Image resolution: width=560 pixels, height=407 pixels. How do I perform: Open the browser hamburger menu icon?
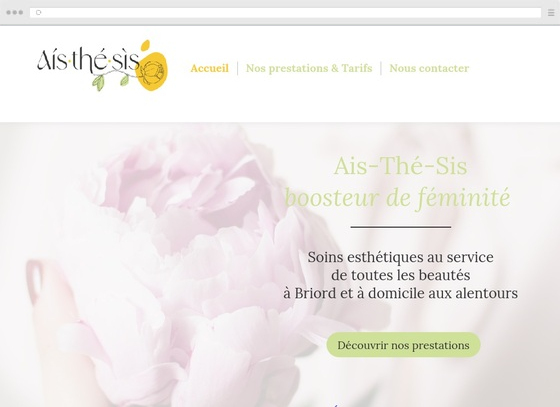coord(551,12)
